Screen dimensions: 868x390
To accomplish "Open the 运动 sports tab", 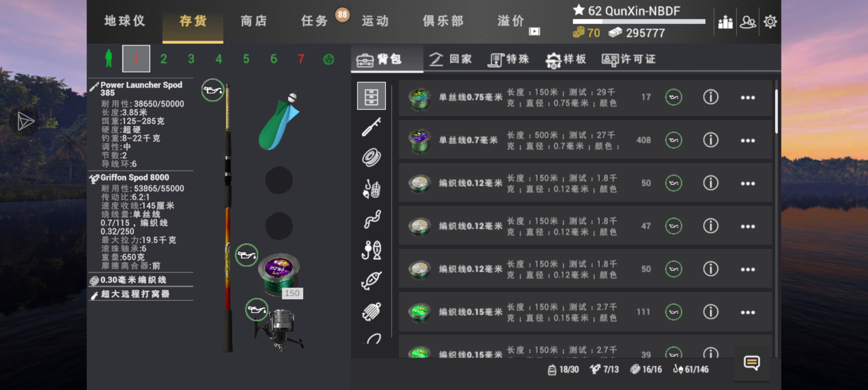I will tap(375, 21).
